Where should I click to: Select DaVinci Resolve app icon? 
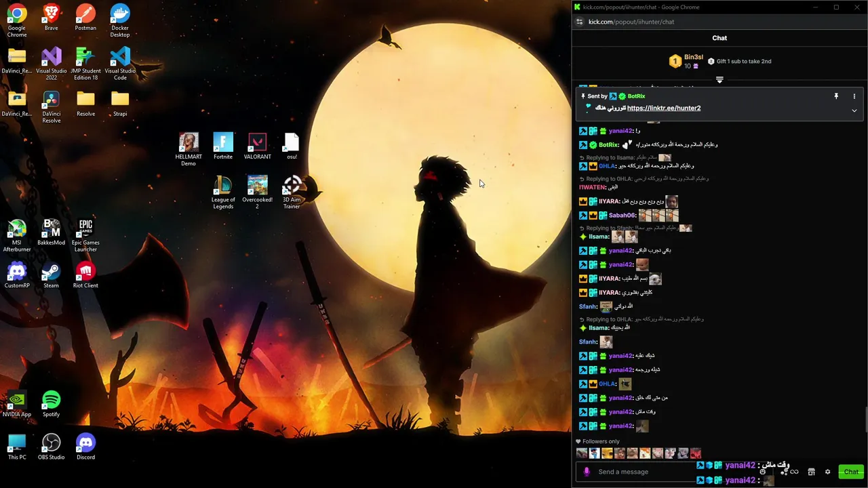[x=52, y=107]
